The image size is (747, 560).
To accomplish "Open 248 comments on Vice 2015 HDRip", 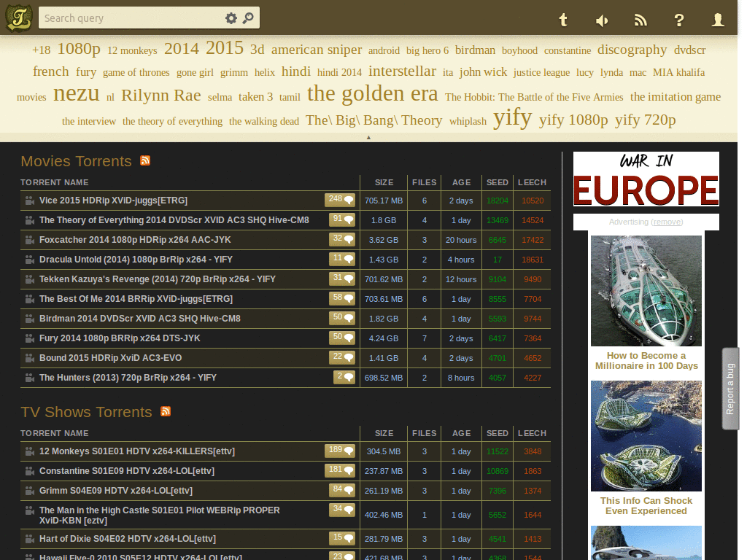I will pyautogui.click(x=340, y=200).
